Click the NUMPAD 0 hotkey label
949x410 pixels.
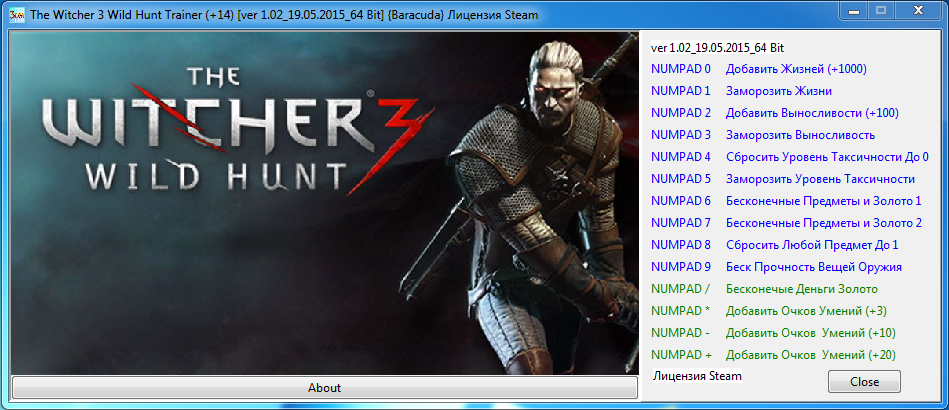point(681,69)
